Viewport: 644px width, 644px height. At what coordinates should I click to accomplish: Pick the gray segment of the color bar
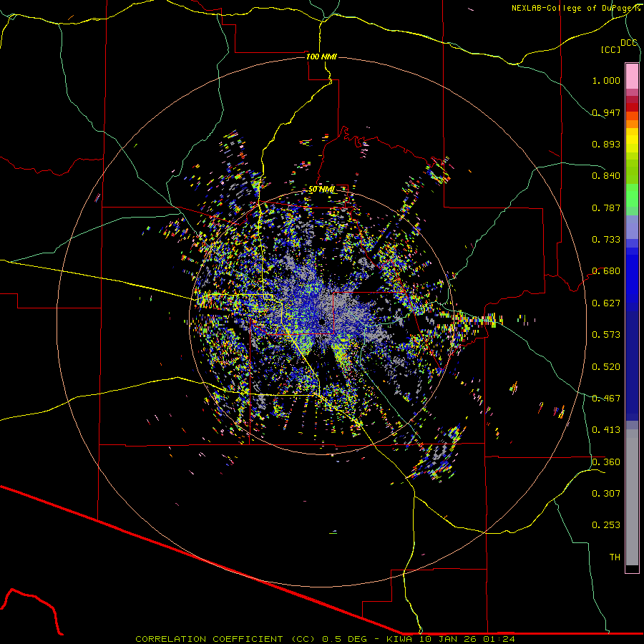(x=632, y=497)
